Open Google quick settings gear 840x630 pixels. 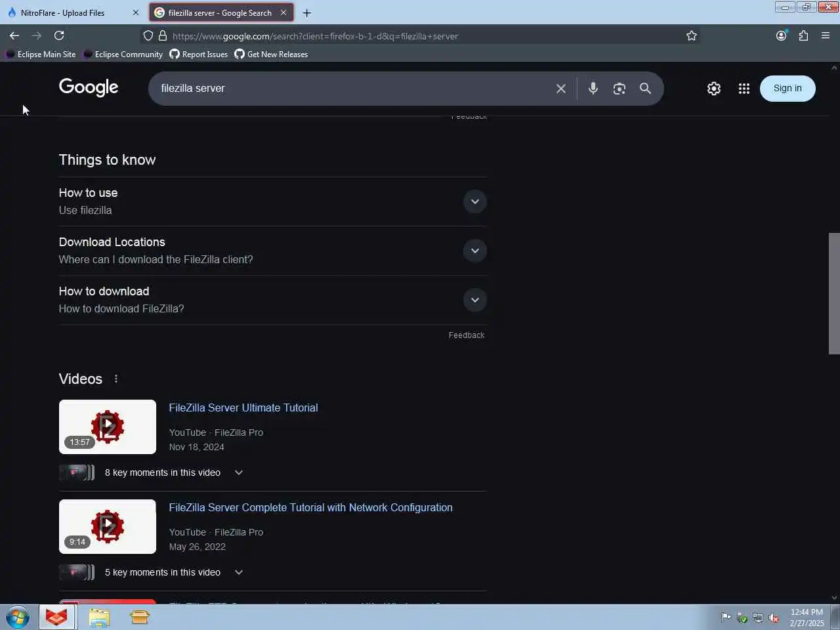(x=714, y=89)
